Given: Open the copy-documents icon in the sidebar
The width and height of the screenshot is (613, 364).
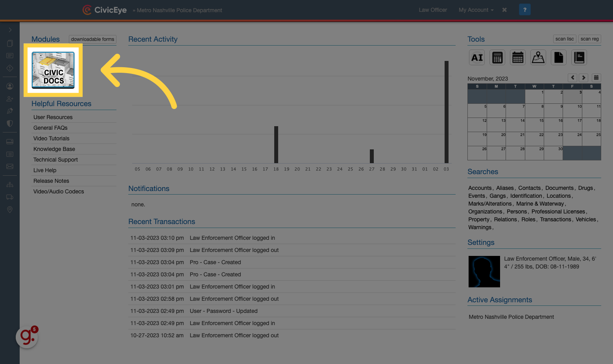Looking at the screenshot, I should point(10,43).
